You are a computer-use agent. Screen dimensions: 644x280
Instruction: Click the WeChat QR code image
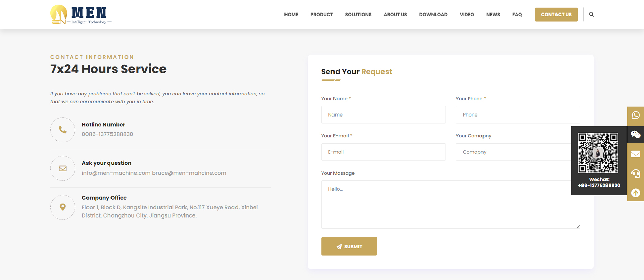point(598,153)
